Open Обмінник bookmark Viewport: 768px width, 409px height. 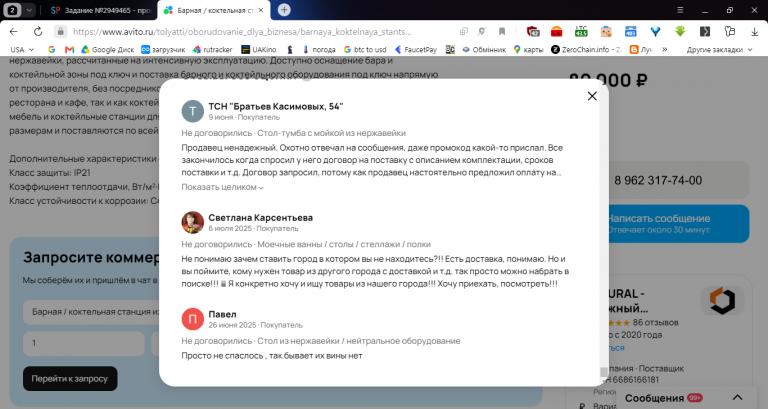pos(484,49)
